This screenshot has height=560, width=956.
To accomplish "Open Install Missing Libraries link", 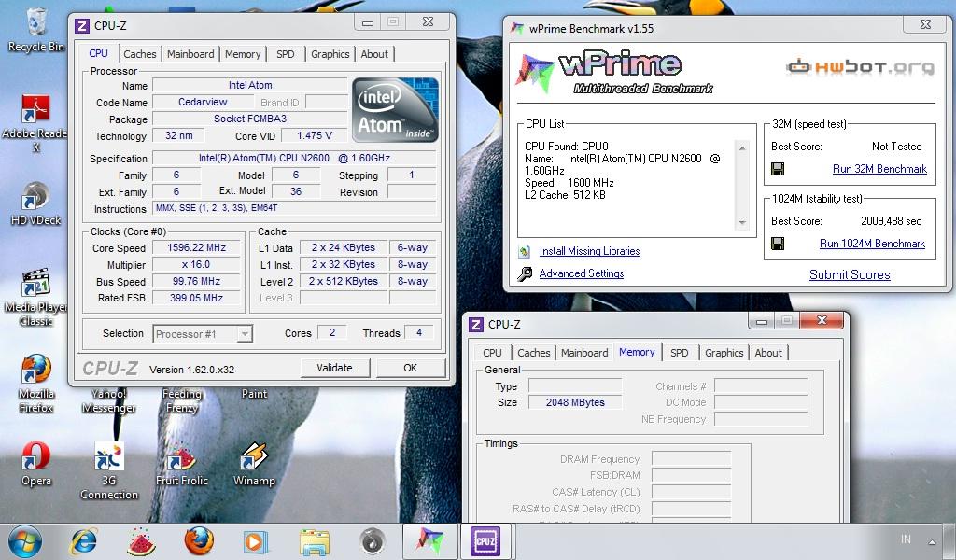I will tap(590, 251).
